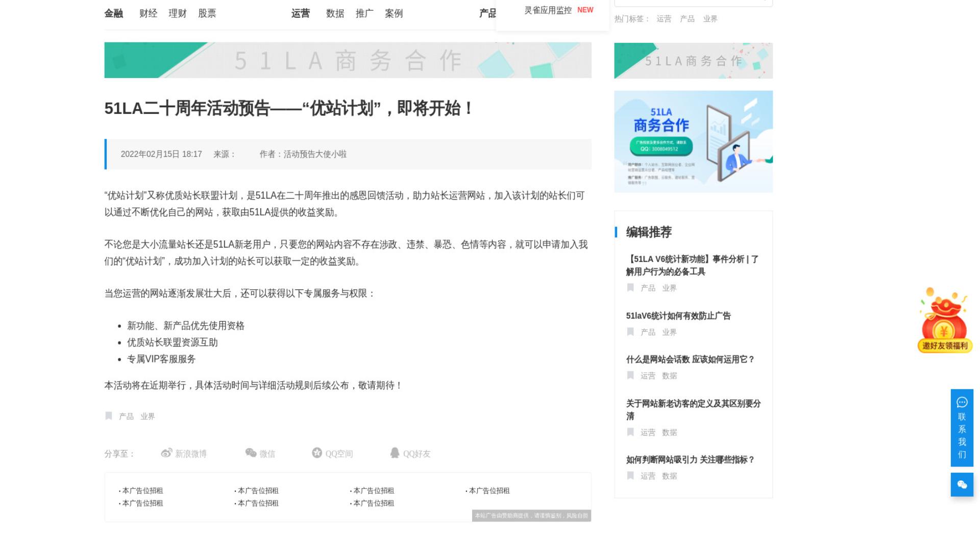980x536 pixels.
Task: Click the 微信 share text
Action: point(267,454)
